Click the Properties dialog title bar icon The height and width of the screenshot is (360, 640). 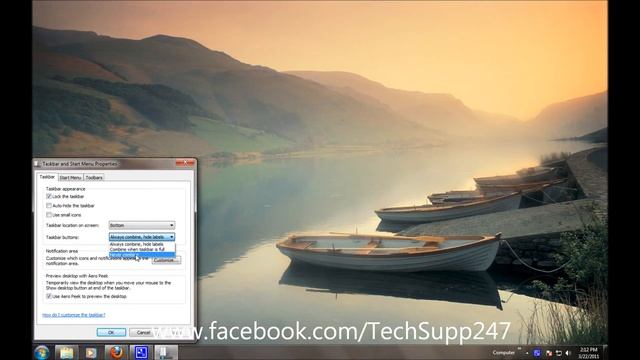(37, 164)
